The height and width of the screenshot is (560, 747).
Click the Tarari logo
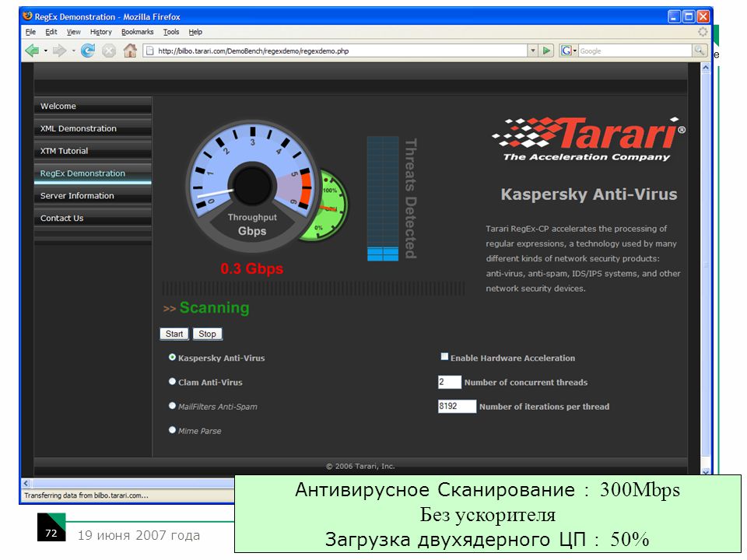click(x=589, y=139)
